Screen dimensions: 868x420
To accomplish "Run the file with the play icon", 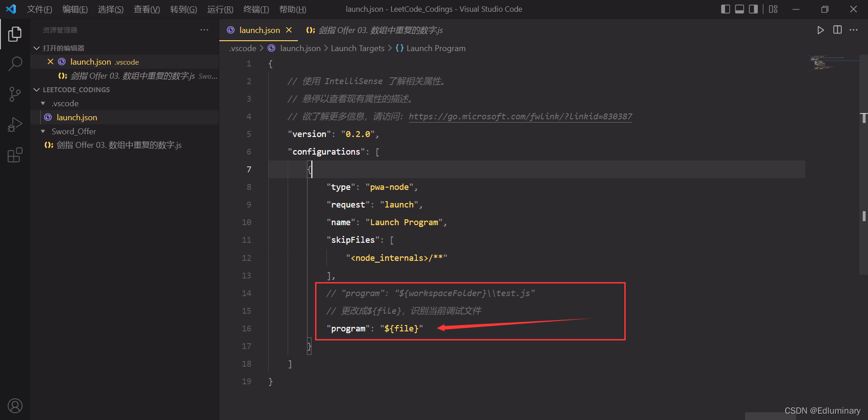I will 821,30.
